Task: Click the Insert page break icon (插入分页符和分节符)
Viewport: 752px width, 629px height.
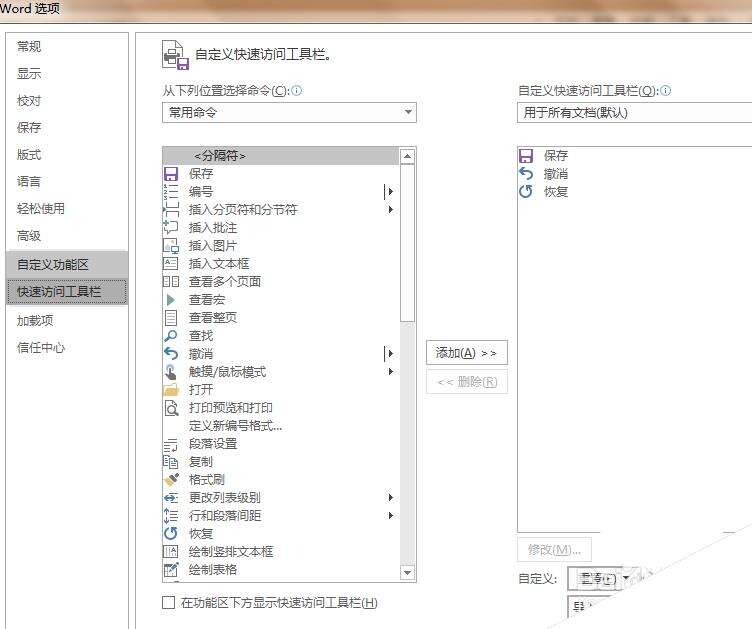Action: [x=171, y=210]
